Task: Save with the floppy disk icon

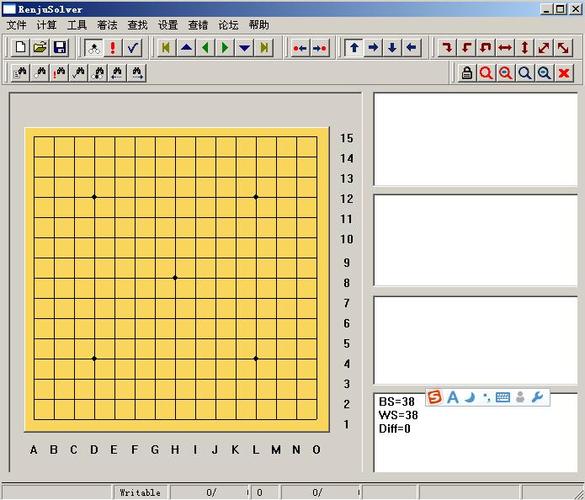Action: click(60, 47)
